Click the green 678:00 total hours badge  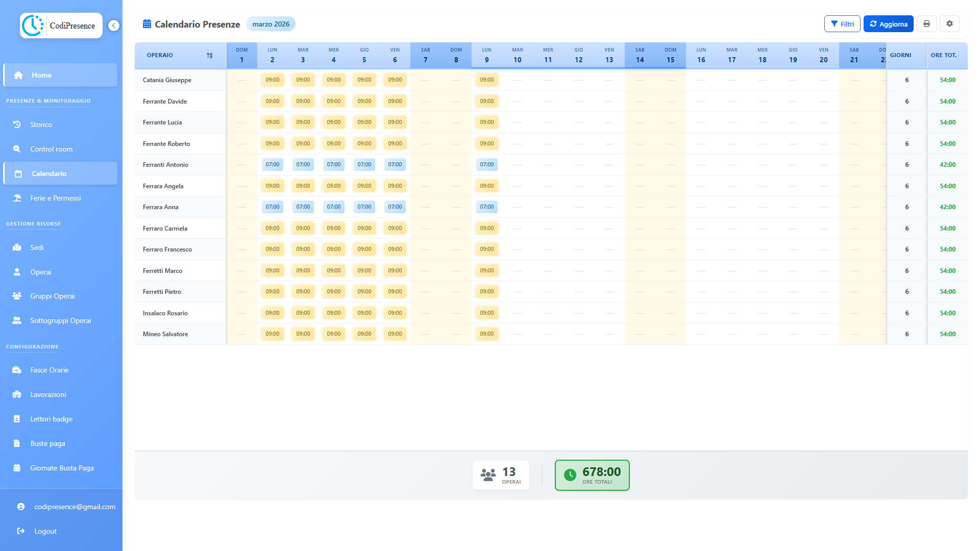(x=592, y=475)
